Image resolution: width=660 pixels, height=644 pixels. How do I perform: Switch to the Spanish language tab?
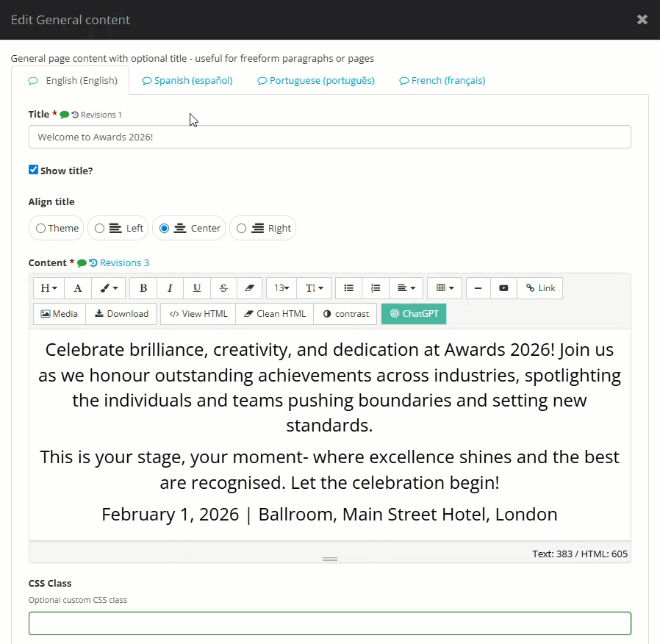click(187, 80)
